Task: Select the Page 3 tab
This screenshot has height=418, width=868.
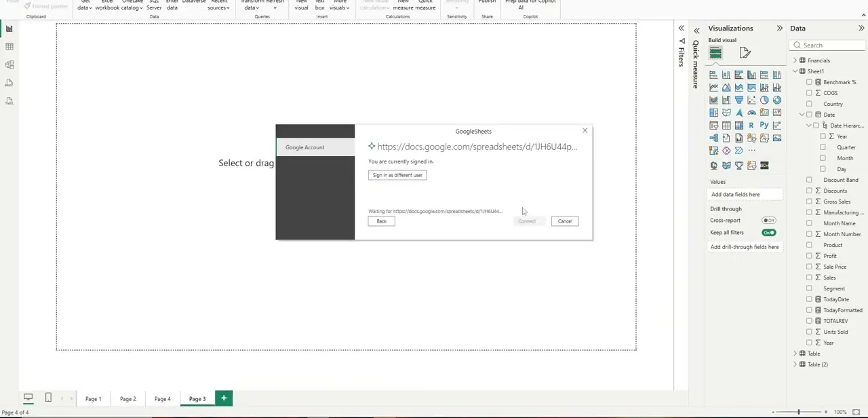Action: point(197,399)
